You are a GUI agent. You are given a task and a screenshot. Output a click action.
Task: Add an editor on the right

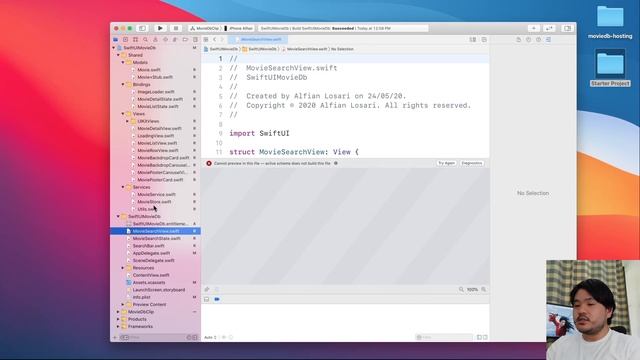click(x=484, y=40)
